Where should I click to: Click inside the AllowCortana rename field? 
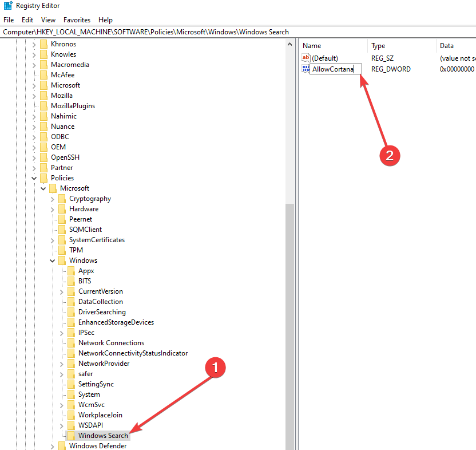click(336, 69)
